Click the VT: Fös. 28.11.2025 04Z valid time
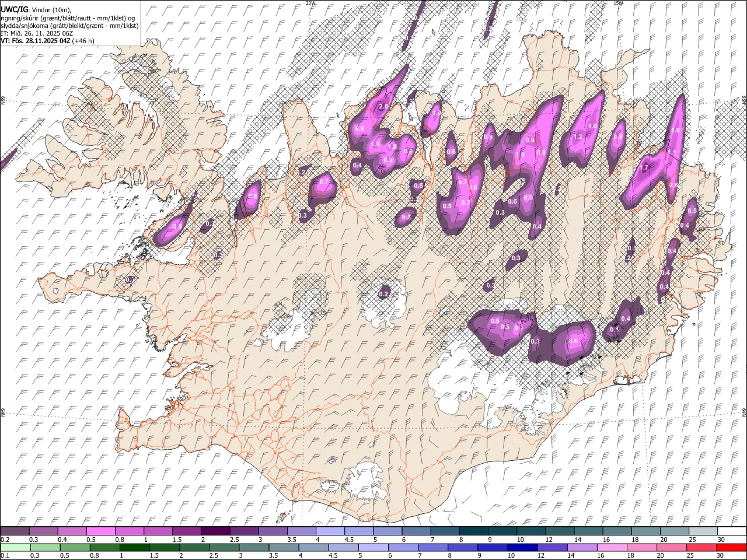 tap(36, 41)
